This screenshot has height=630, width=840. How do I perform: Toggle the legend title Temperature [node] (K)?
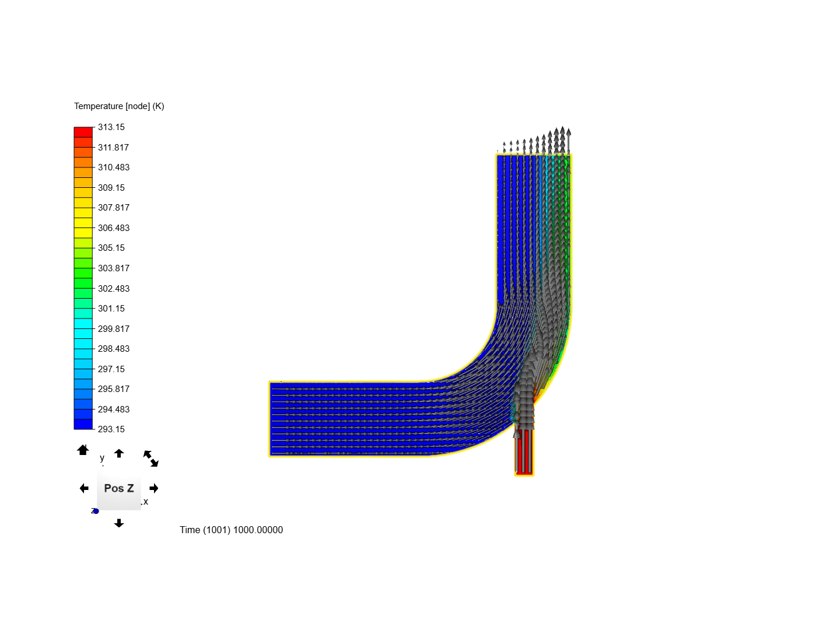coord(118,106)
